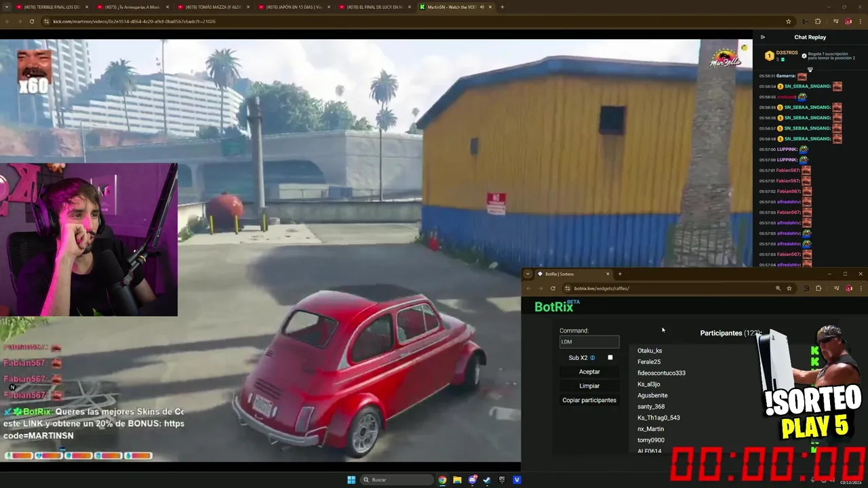Close the BotRix | Sorteos tab

point(608,274)
